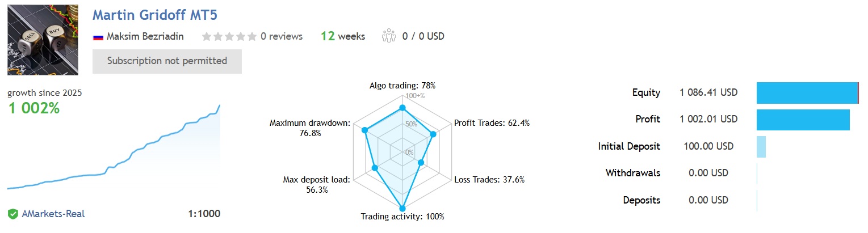Click the green verified shield icon
The width and height of the screenshot is (868, 233).
point(12,214)
